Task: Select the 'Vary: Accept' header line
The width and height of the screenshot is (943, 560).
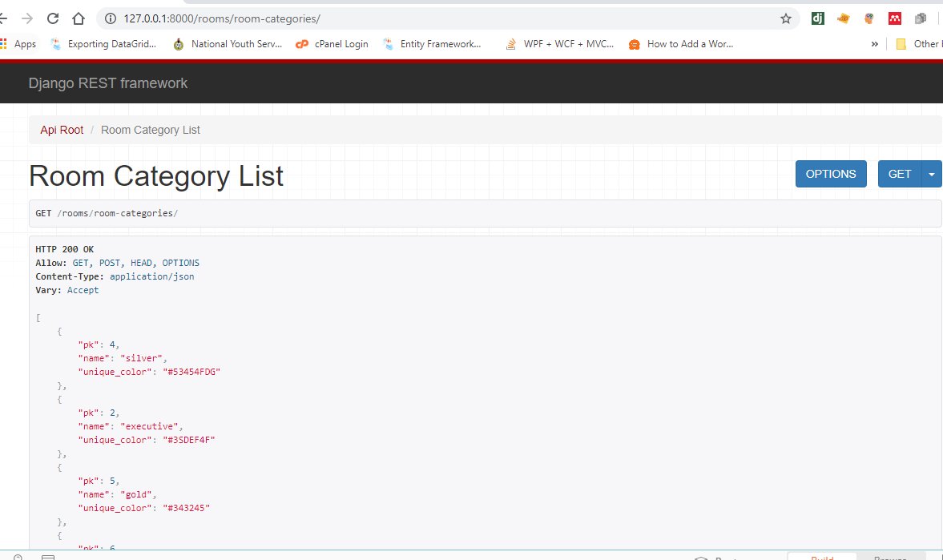Action: click(x=66, y=290)
